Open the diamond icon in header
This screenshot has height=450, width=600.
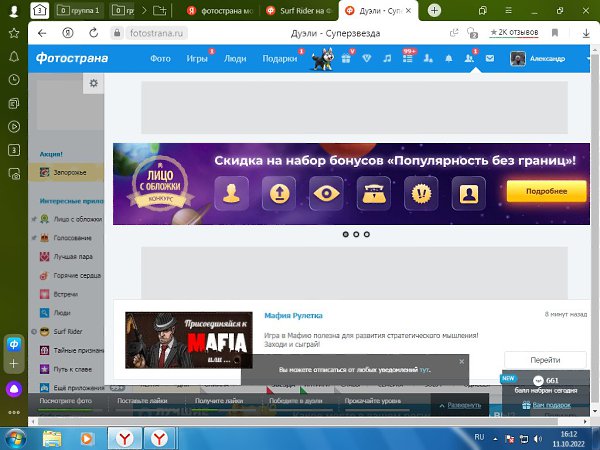tap(368, 59)
